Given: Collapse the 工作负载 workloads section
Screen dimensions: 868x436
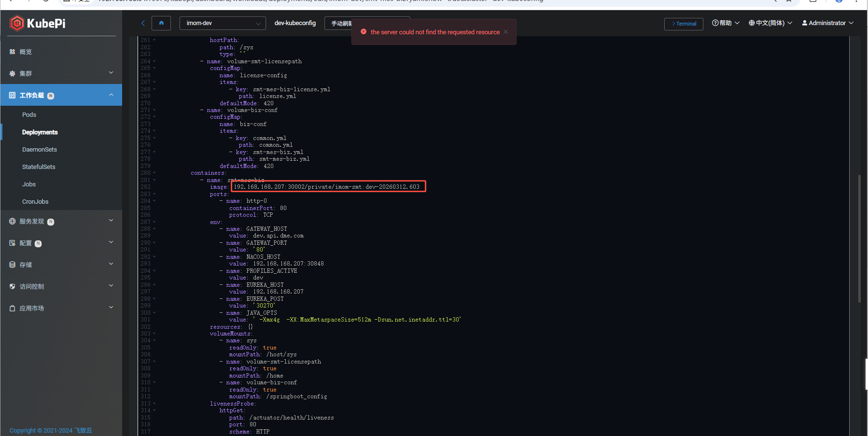Looking at the screenshot, I should tap(111, 95).
